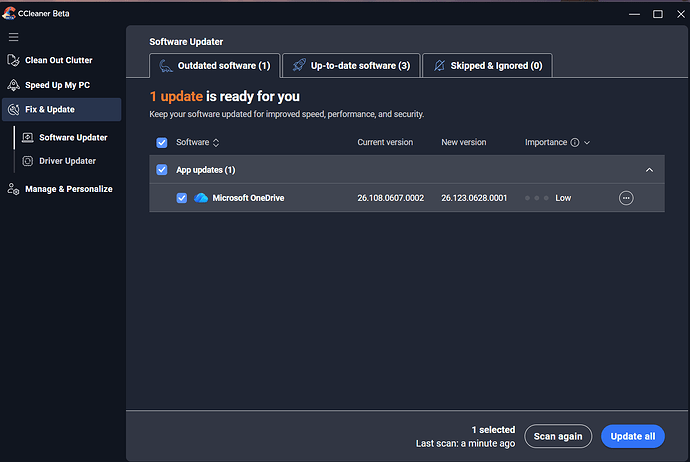Open Clean Out Clutter section
Screen dimensions: 690x462
point(62,60)
